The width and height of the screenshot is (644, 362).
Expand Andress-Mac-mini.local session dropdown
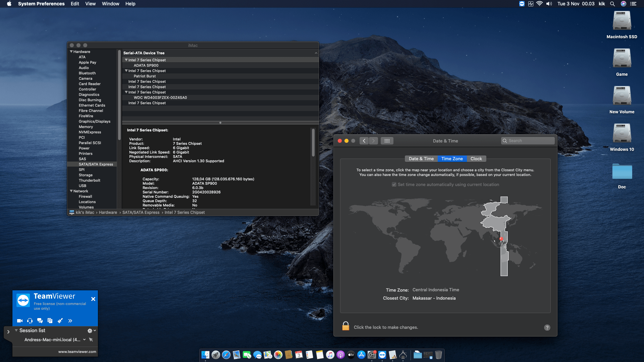click(84, 340)
